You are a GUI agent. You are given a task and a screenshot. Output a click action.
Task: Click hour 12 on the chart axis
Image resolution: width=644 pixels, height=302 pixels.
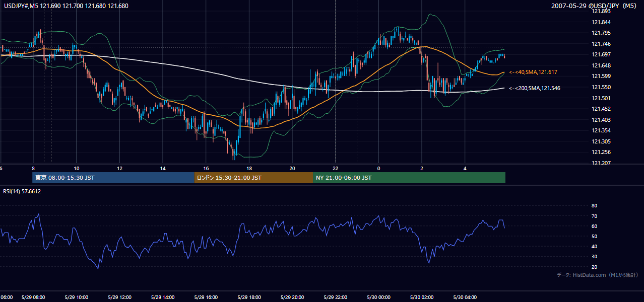120,168
